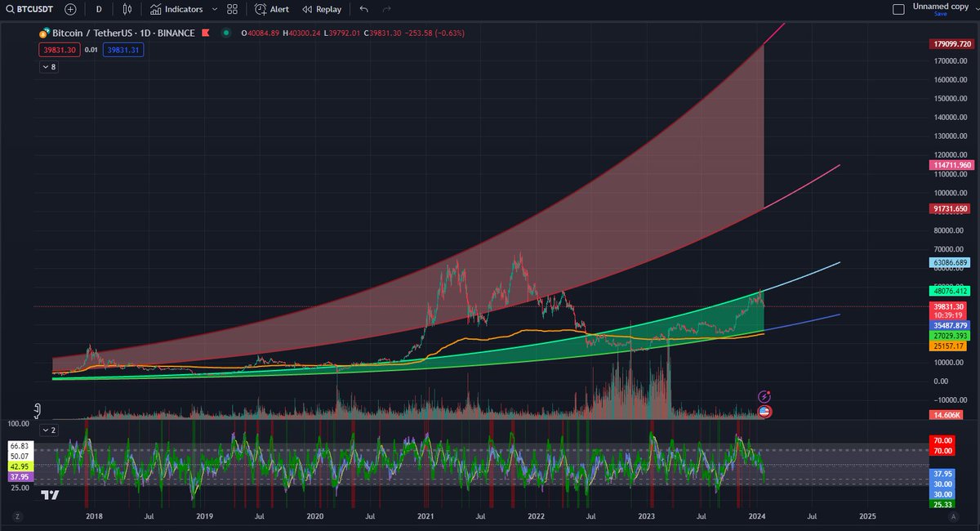Image resolution: width=980 pixels, height=531 pixels.
Task: Click the 14.606K volume label
Action: [947, 416]
